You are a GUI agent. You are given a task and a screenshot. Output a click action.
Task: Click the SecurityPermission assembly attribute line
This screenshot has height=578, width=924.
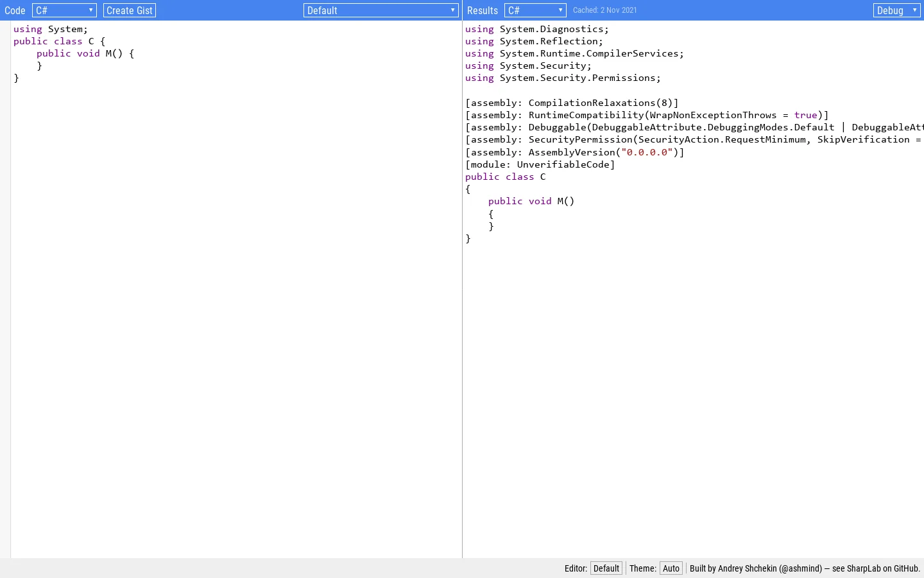pyautogui.click(x=694, y=139)
